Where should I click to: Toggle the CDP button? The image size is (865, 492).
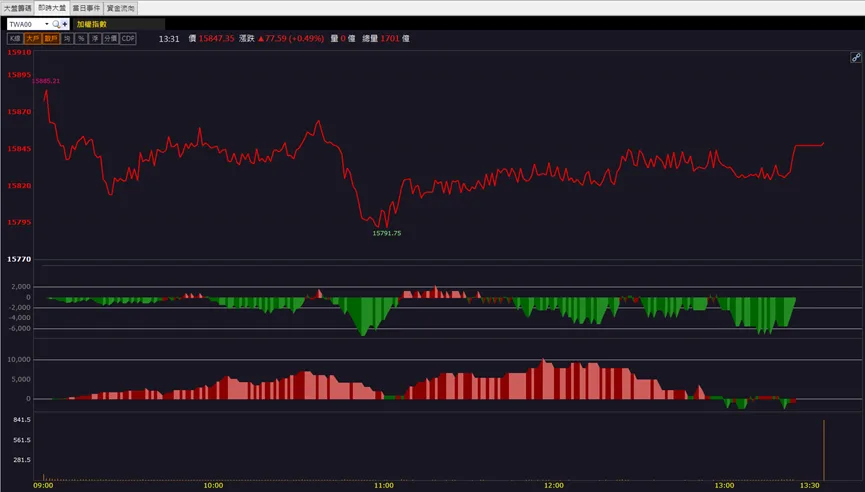pos(128,39)
